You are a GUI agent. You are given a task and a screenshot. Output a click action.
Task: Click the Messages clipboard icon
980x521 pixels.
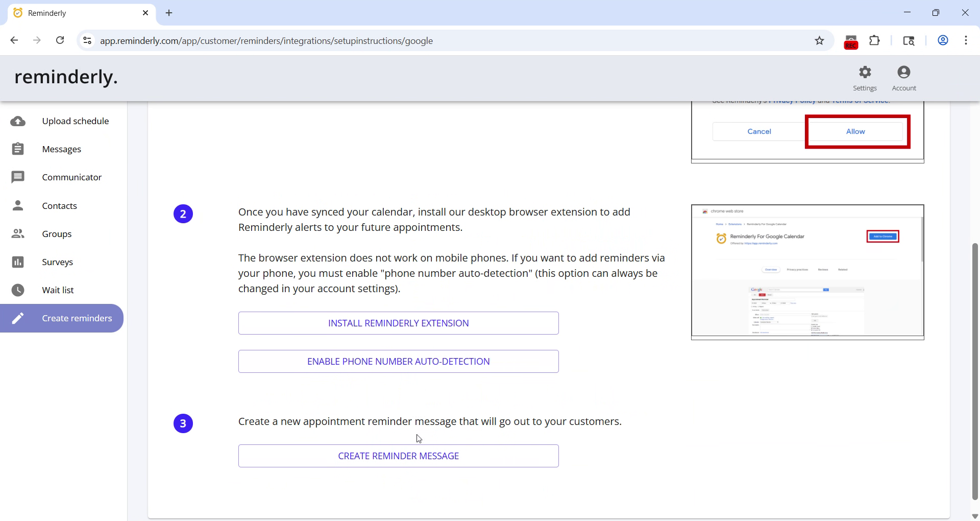[18, 149]
